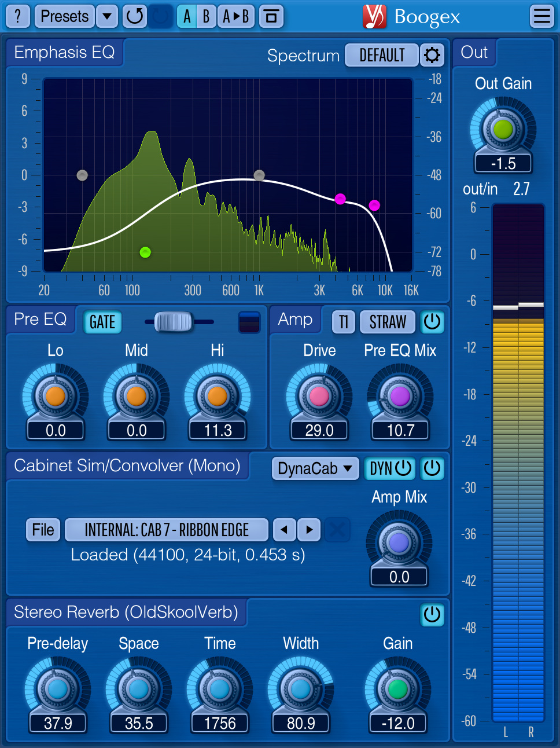This screenshot has width=560, height=748.
Task: Select the green EQ control point
Action: pos(145,252)
